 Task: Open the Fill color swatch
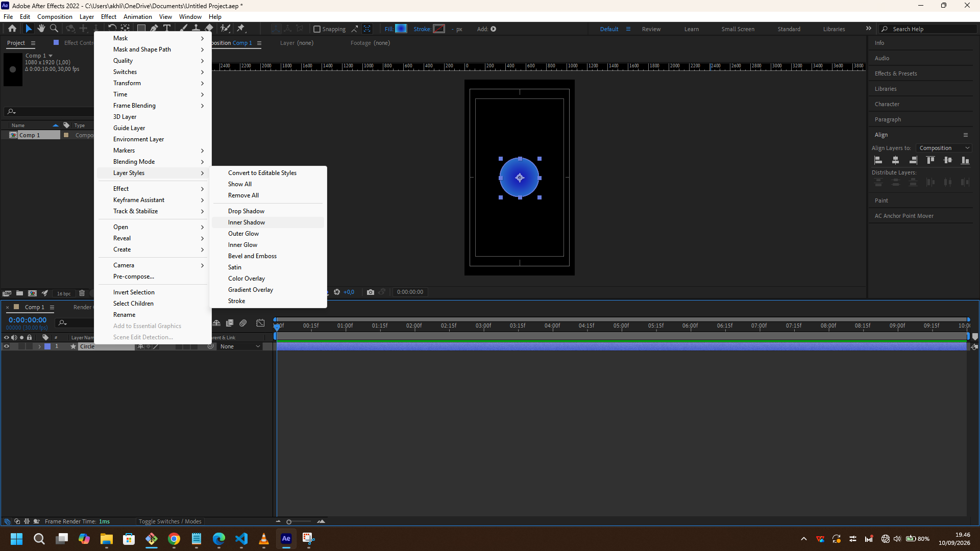(x=401, y=29)
